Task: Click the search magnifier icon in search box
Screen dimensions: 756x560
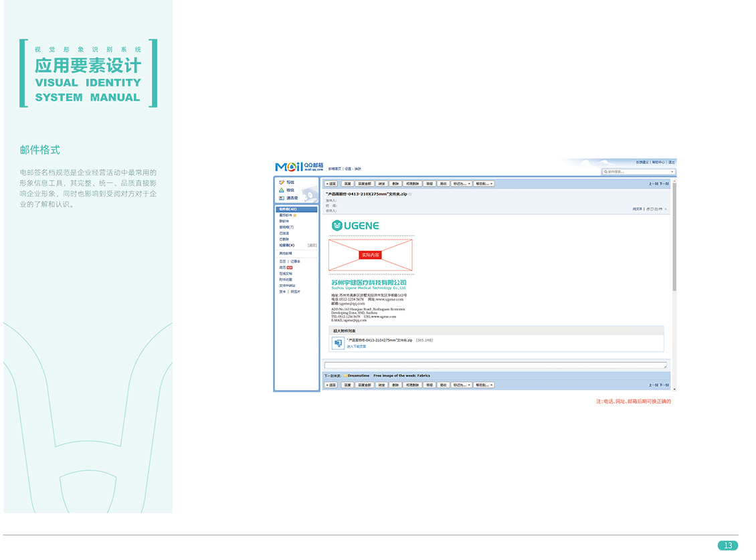Action: pos(605,172)
